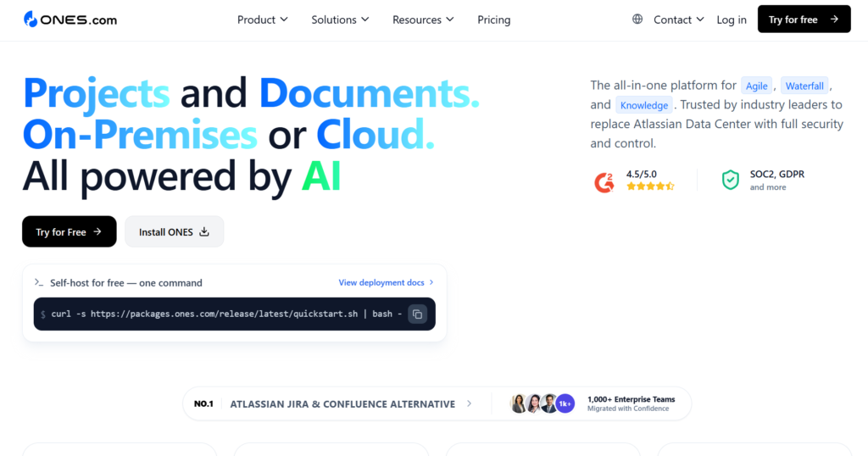Click Atlassian Jira & Confluence Alternative text

pyautogui.click(x=342, y=404)
